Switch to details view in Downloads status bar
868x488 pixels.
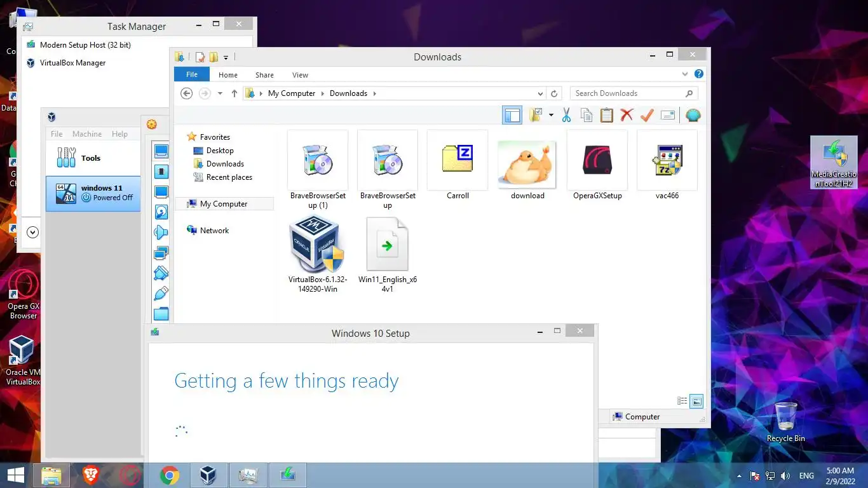682,401
